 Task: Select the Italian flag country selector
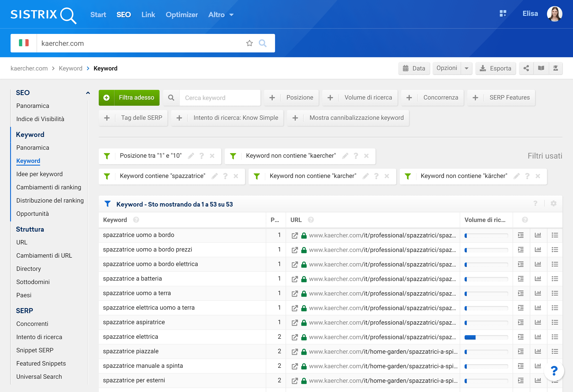[x=24, y=43]
